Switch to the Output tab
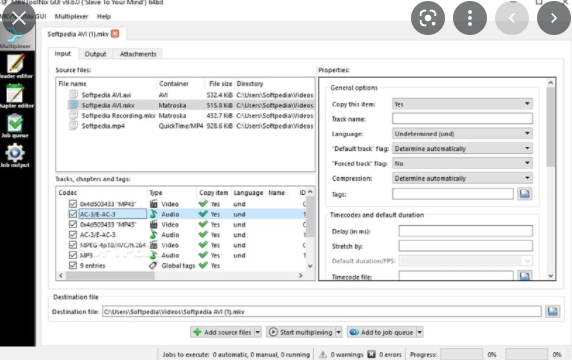Viewport: 572px width, 360px height. click(x=95, y=54)
